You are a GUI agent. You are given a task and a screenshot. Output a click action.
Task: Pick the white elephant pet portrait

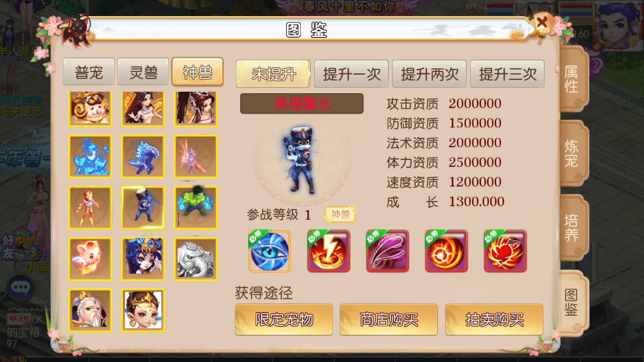click(x=196, y=259)
